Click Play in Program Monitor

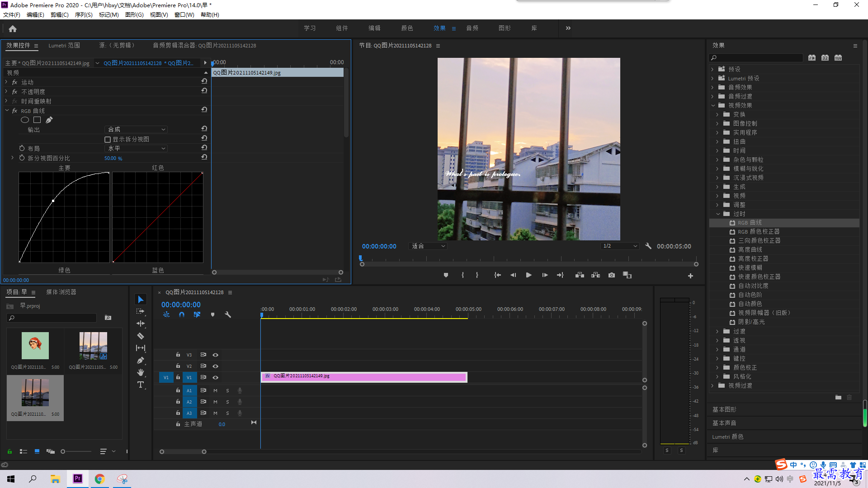click(528, 275)
